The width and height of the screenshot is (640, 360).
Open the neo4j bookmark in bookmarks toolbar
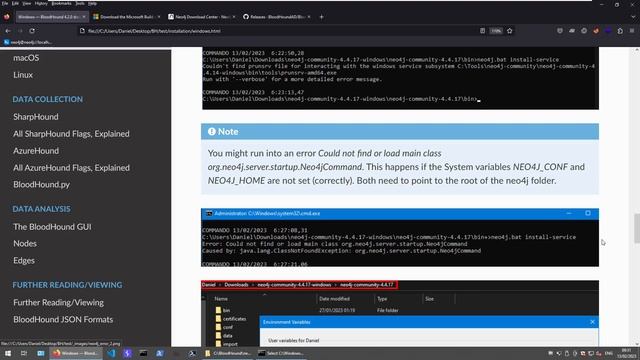[28, 42]
